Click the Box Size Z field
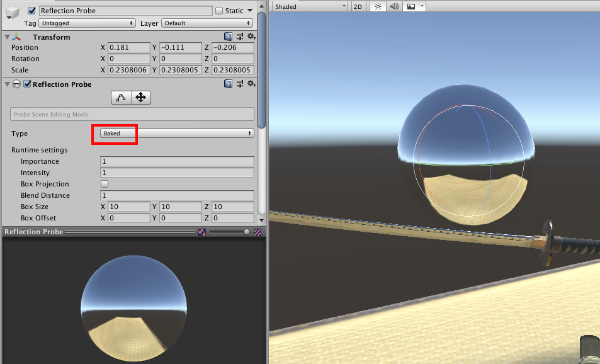 pos(233,207)
